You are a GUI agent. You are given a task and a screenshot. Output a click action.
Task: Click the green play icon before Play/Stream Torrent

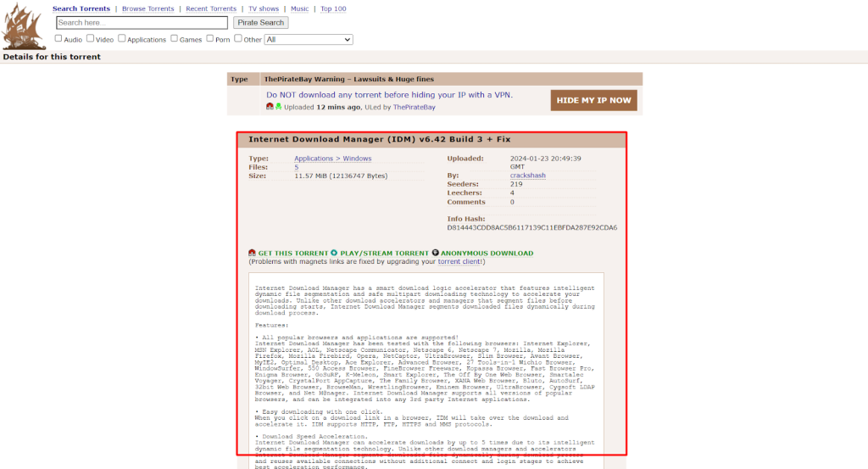[x=334, y=253]
